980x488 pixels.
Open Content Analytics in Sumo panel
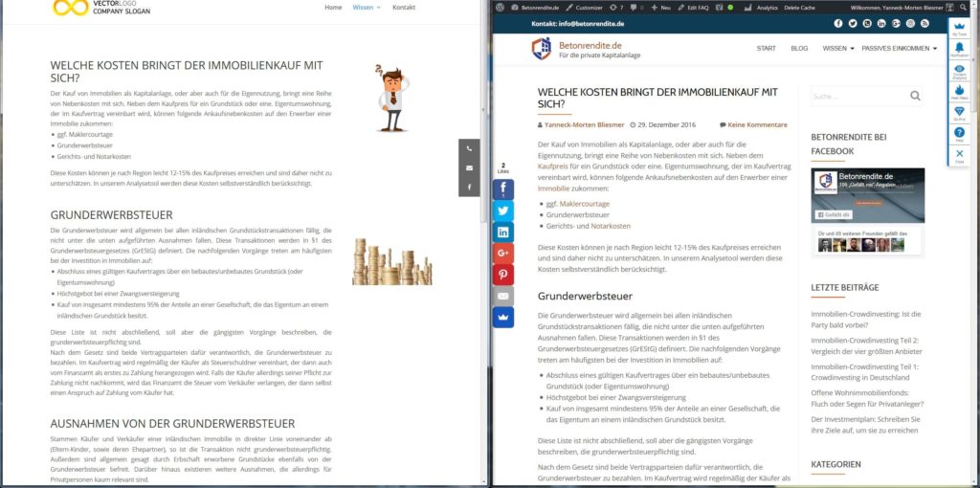click(960, 70)
